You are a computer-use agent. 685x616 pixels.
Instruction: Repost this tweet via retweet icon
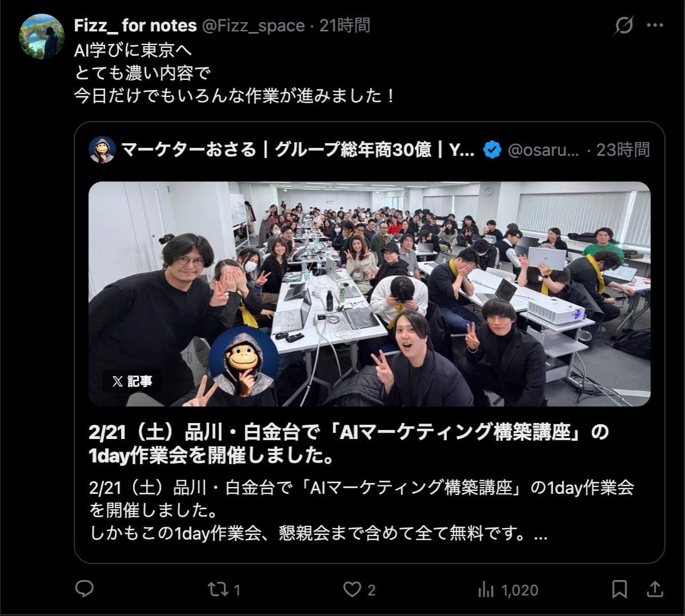pos(218,589)
